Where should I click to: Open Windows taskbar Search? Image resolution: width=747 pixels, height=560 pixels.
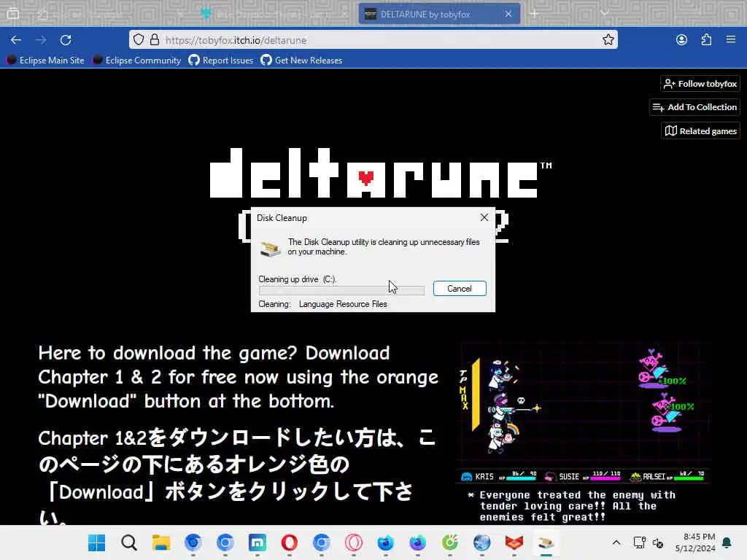pyautogui.click(x=128, y=542)
